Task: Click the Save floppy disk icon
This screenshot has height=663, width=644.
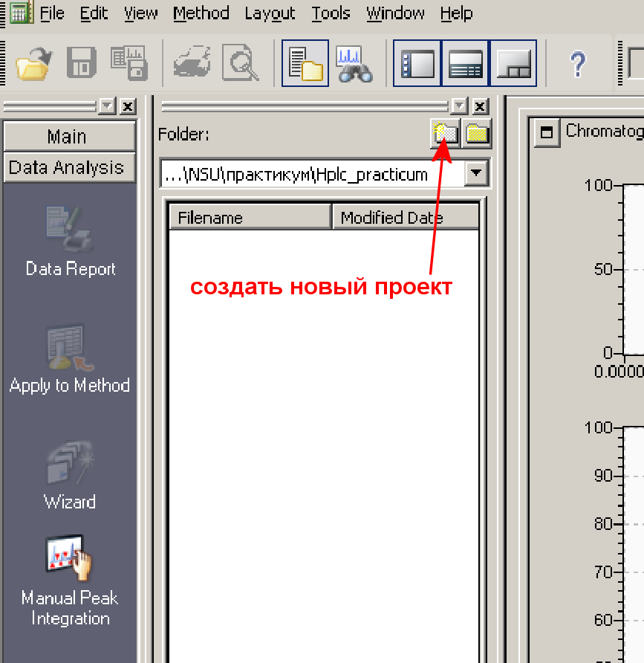Action: coord(82,63)
